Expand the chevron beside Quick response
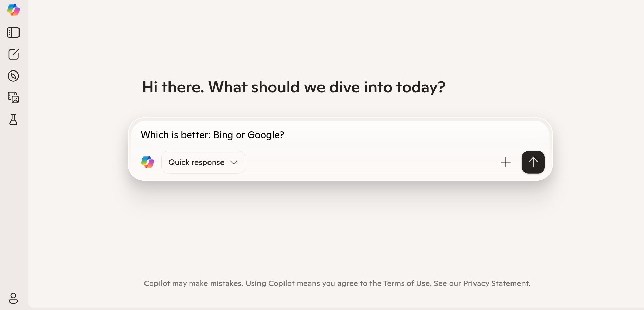 pyautogui.click(x=234, y=162)
